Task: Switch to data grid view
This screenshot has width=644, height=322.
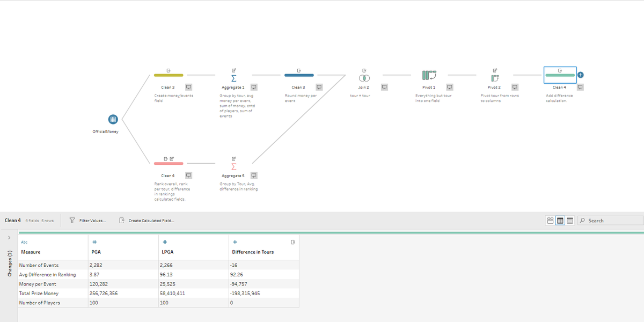Action: pyautogui.click(x=560, y=221)
